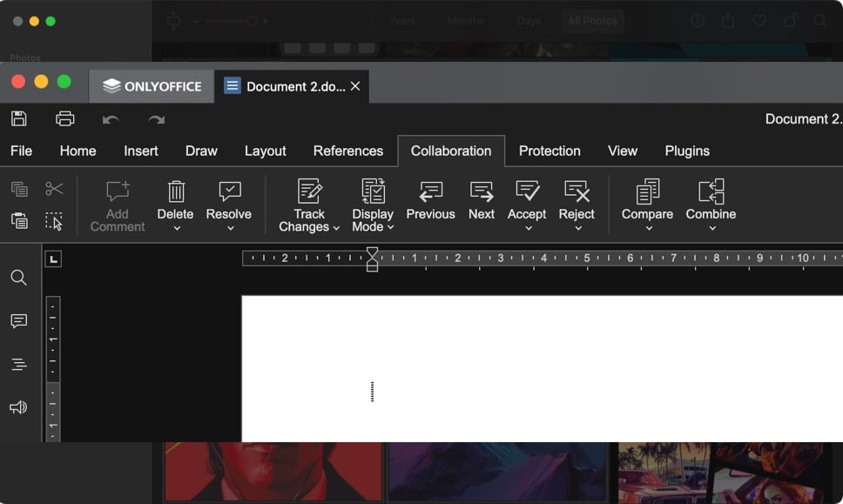Expand the Accept dropdown arrow
843x504 pixels.
coord(529,228)
